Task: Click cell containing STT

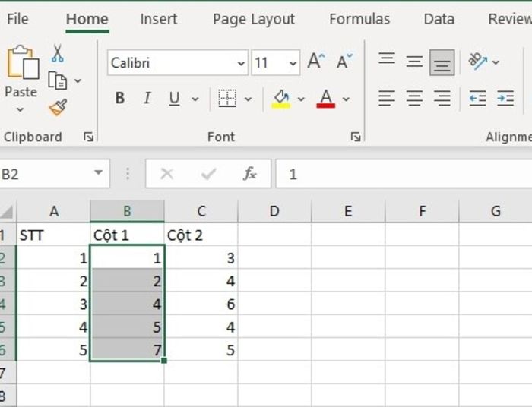Action: pos(54,235)
